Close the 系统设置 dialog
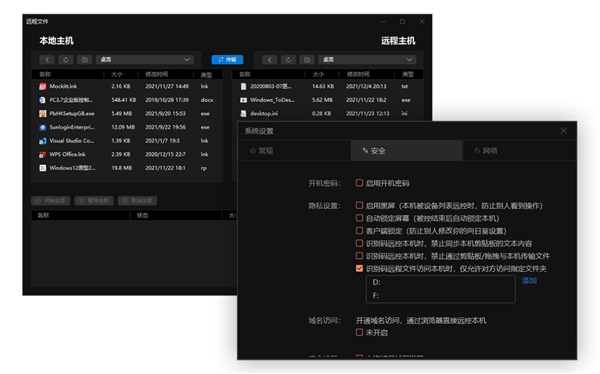Viewport: 600px width, 374px height. (564, 131)
